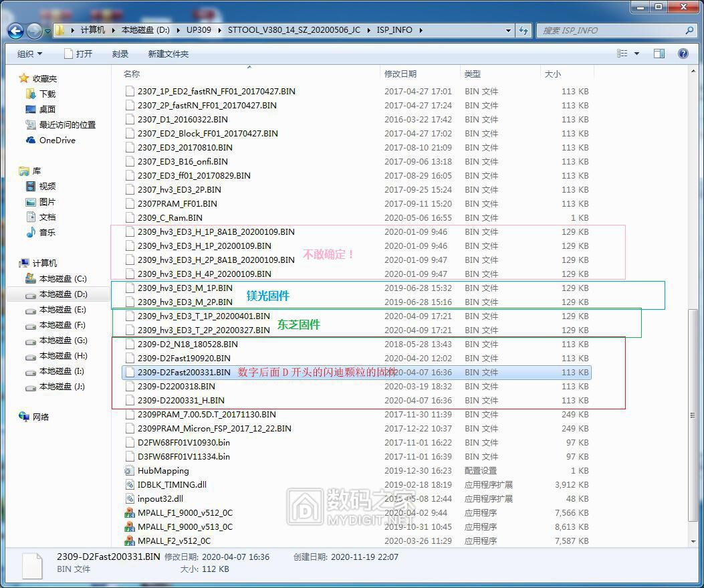
Task: Sort by the 修改日期 column header
Action: point(400,74)
